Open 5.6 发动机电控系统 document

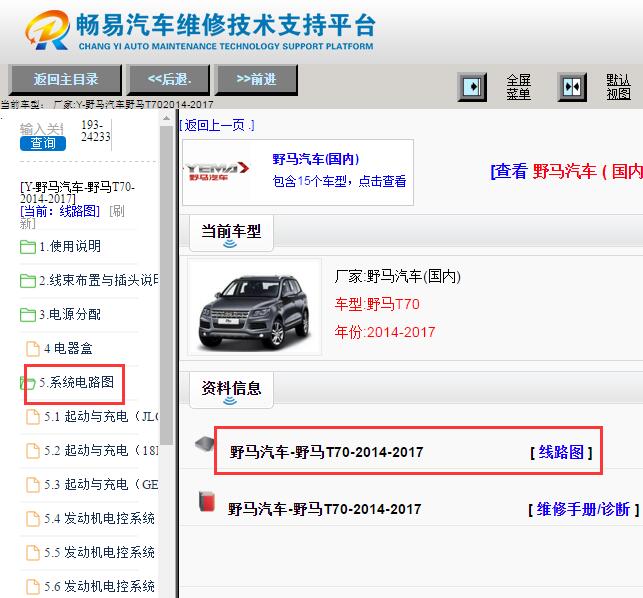click(x=100, y=587)
